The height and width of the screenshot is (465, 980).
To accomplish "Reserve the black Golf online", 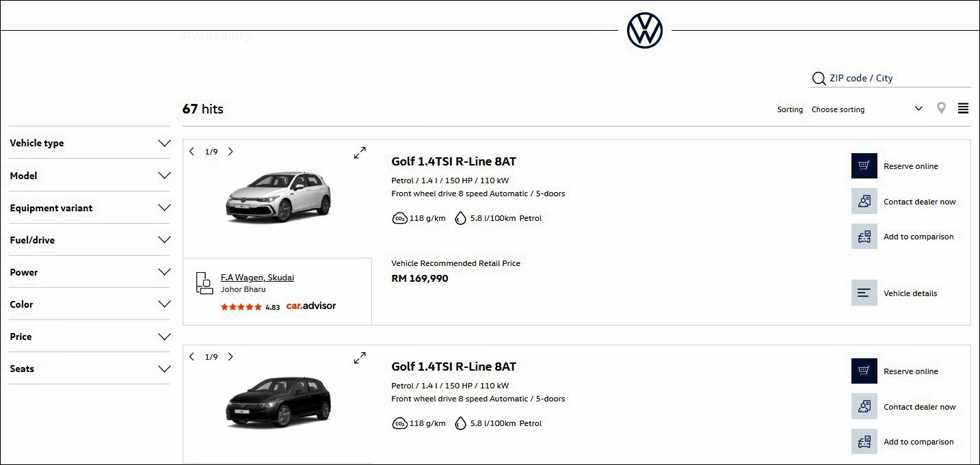I will (x=864, y=371).
